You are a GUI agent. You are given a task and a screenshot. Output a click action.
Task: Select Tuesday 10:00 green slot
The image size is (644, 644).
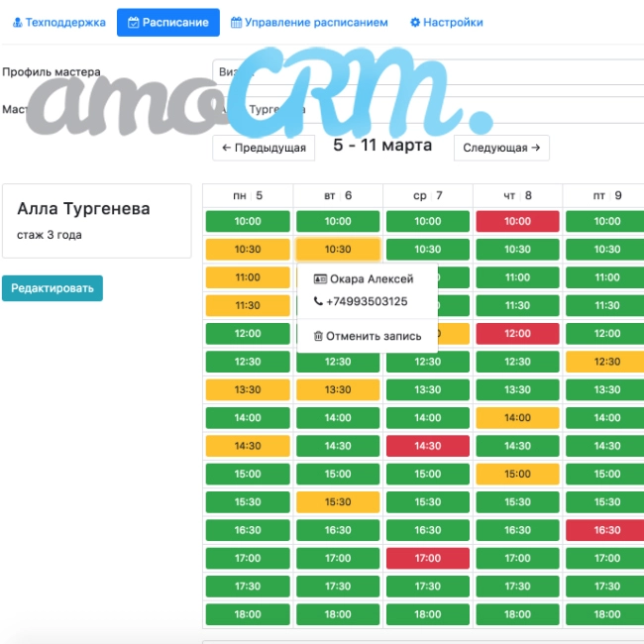pos(338,221)
